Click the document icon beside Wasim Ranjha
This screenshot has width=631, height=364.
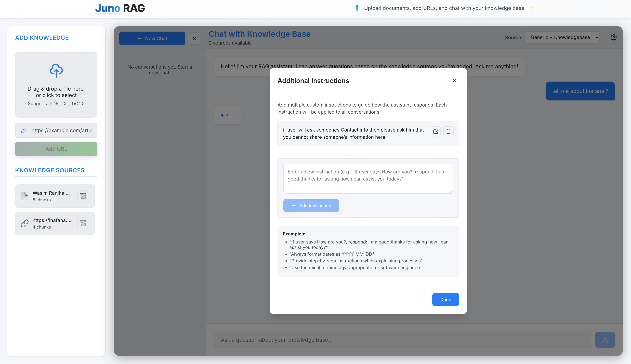pyautogui.click(x=25, y=196)
